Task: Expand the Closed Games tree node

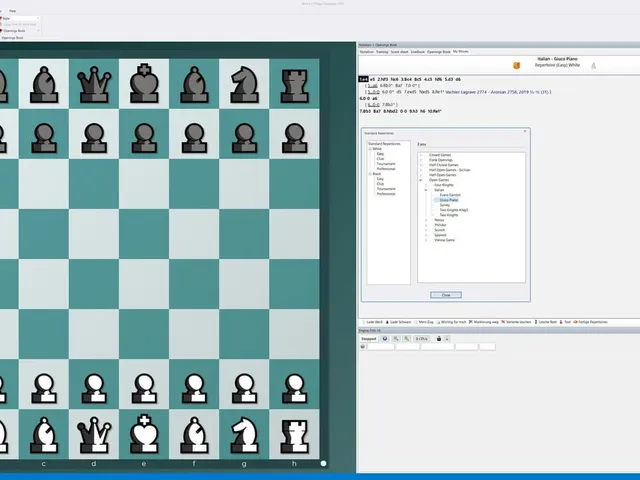Action: pos(421,155)
